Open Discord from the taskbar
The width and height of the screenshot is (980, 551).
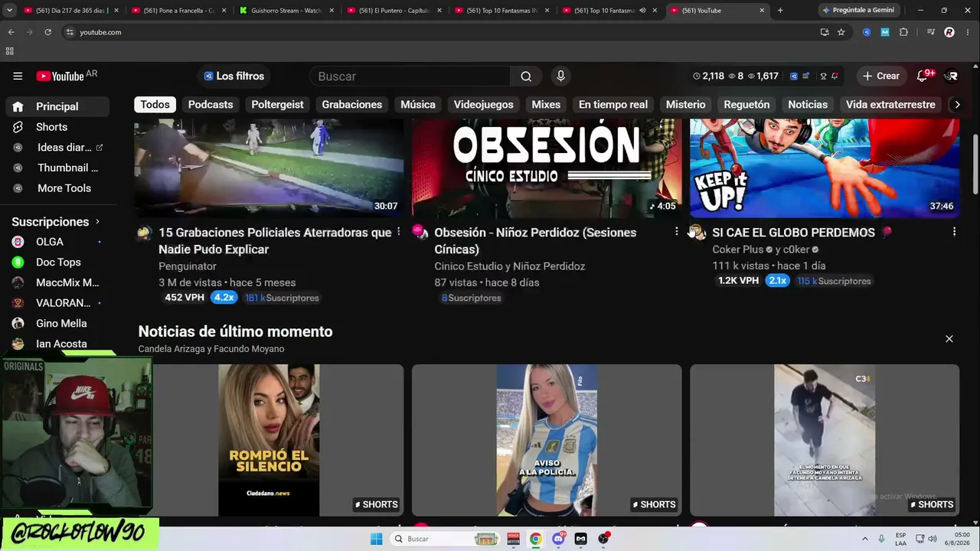tap(558, 539)
